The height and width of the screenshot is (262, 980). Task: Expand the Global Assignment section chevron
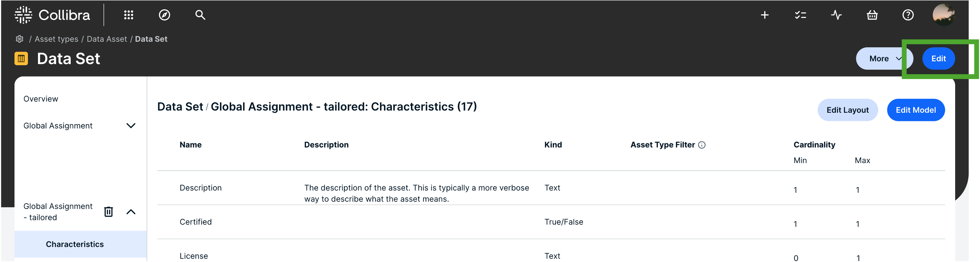click(x=131, y=126)
